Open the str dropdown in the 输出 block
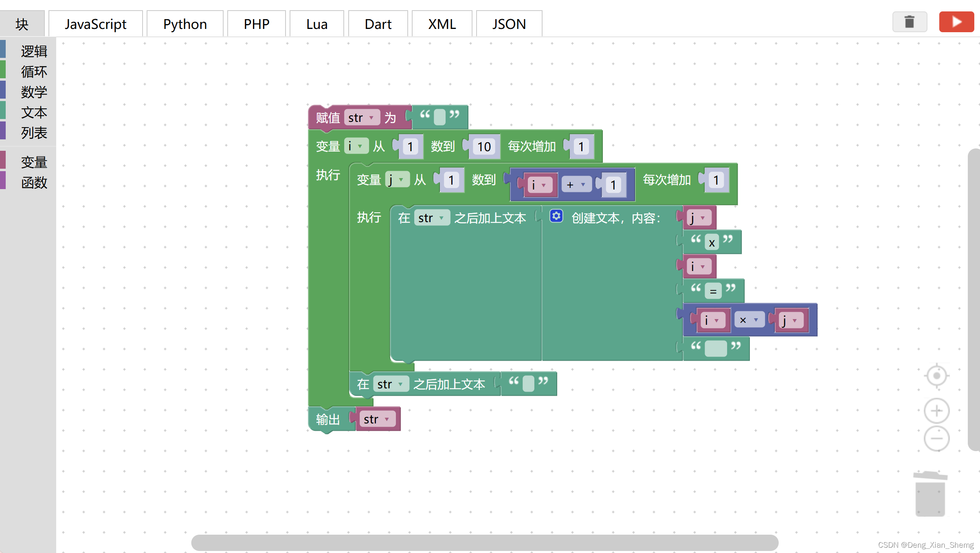The width and height of the screenshot is (980, 553). point(378,419)
